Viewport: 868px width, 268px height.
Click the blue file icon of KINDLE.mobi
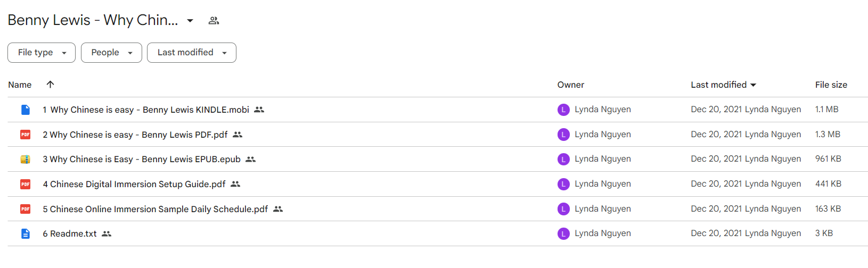26,110
